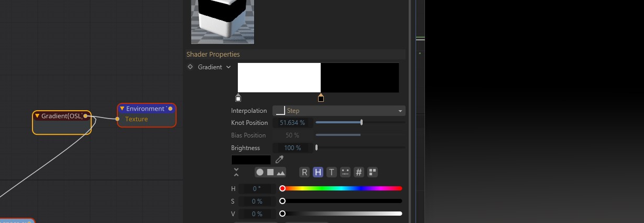
Task: Edit the V value field
Action: pyautogui.click(x=257, y=214)
